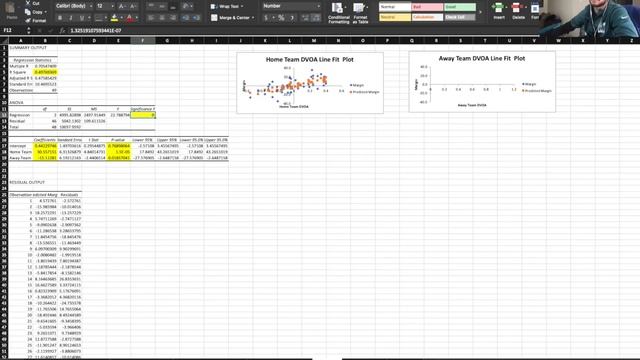Apply the percent style
Image resolution: width=640 pixels, height=360 pixels.
coord(281,18)
